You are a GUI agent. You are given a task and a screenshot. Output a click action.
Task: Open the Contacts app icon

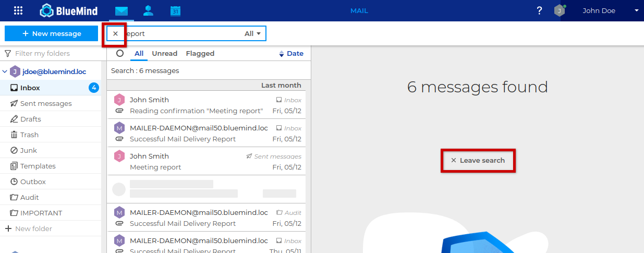(149, 10)
